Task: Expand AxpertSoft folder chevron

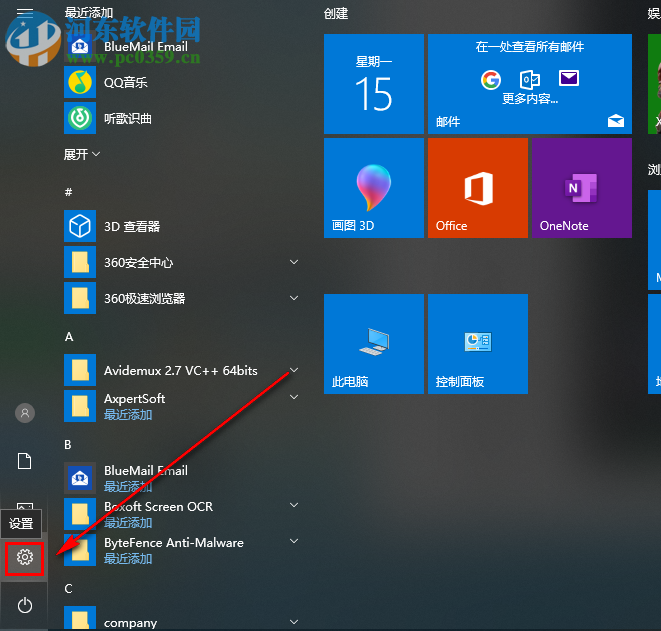Action: point(294,397)
